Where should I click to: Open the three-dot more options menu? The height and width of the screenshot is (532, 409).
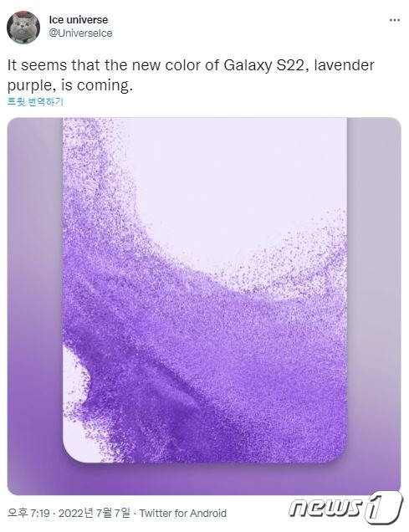click(x=395, y=20)
